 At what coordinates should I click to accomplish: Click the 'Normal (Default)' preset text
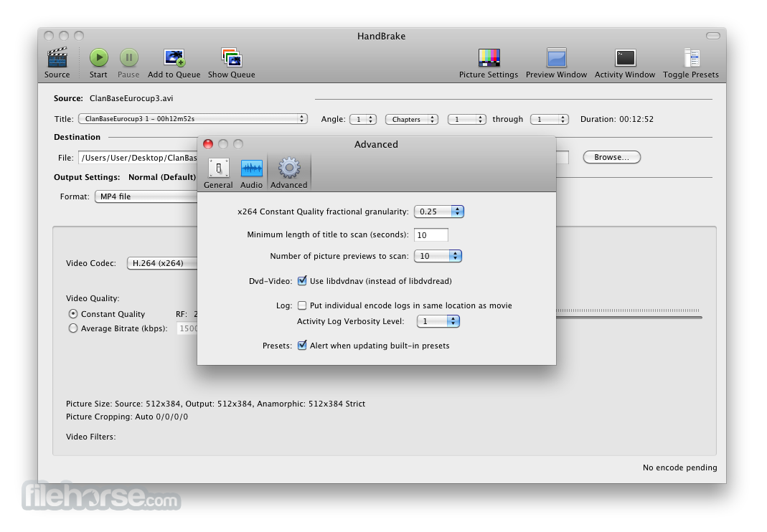coord(162,177)
